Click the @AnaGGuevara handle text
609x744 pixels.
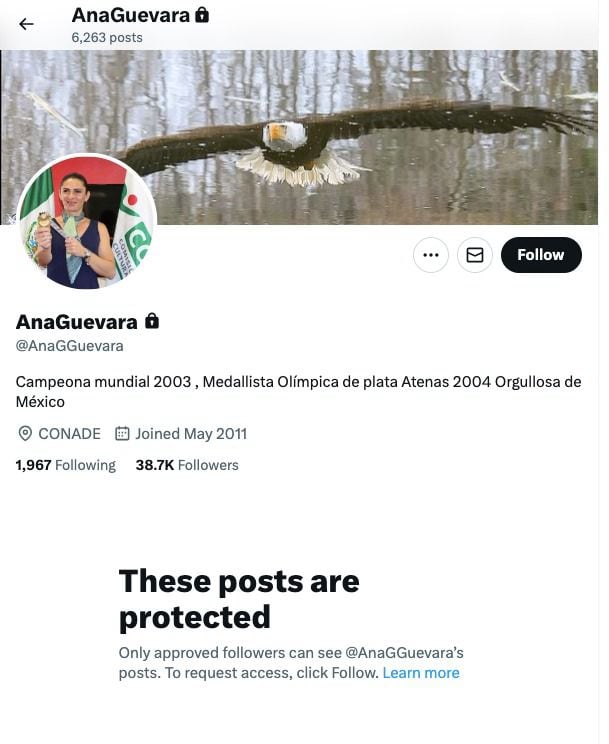point(69,346)
